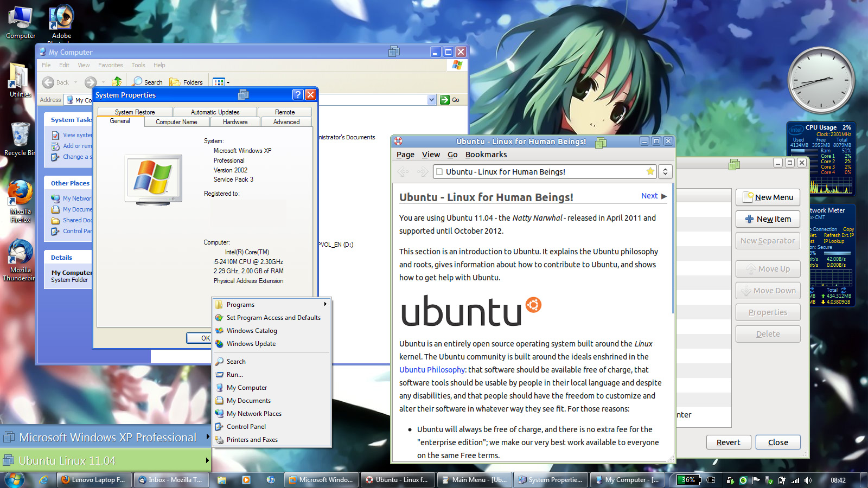Open the Shared Documents link in Other Places
The image size is (868, 488).
[x=72, y=220]
